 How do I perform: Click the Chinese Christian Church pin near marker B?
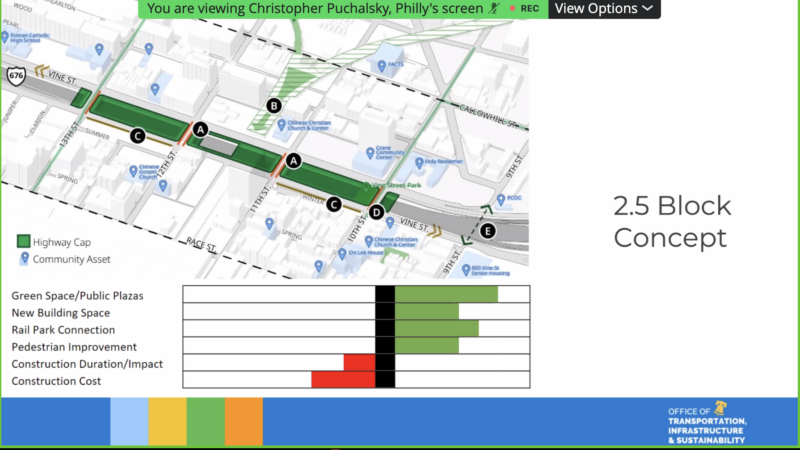[281, 124]
